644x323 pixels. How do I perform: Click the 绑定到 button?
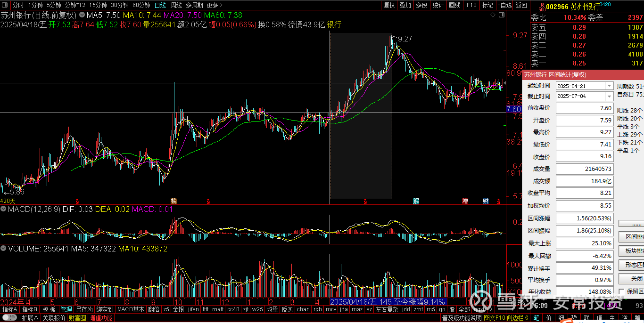(105, 309)
